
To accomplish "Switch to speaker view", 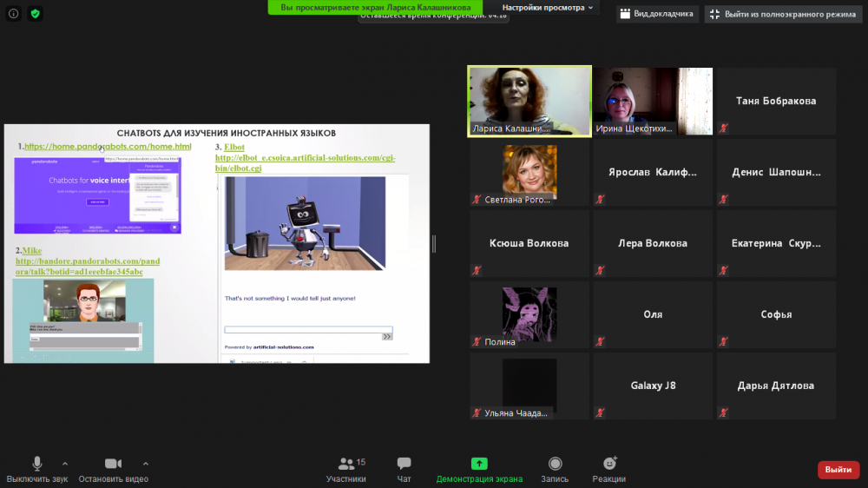I will click(655, 14).
